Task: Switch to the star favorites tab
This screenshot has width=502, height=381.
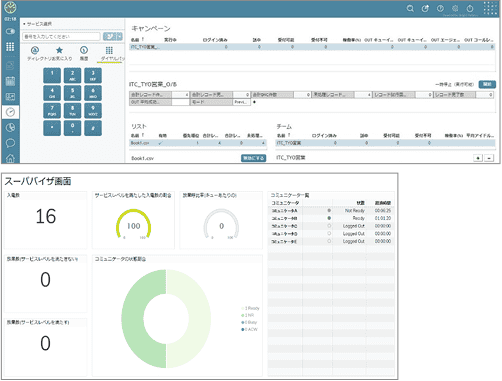Action: tap(59, 54)
